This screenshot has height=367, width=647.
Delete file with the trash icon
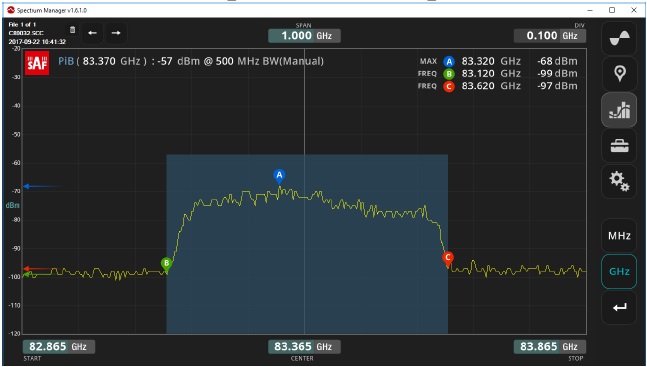[x=73, y=30]
